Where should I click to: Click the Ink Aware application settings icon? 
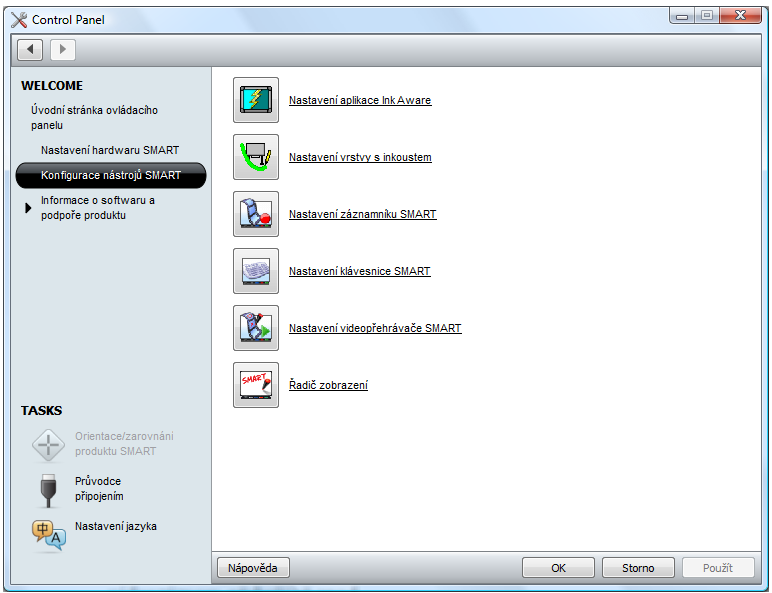pyautogui.click(x=256, y=100)
